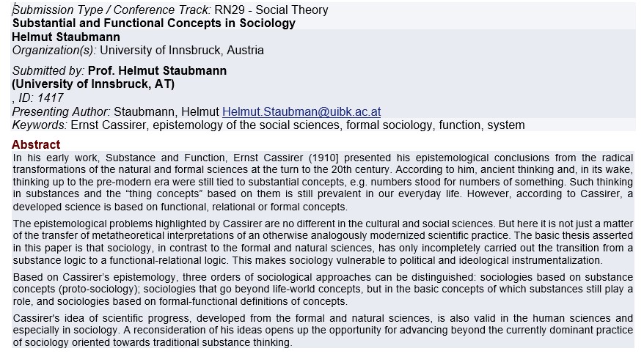Open the Helmut.Staubman@uibk.ac.at email link

pos(301,111)
